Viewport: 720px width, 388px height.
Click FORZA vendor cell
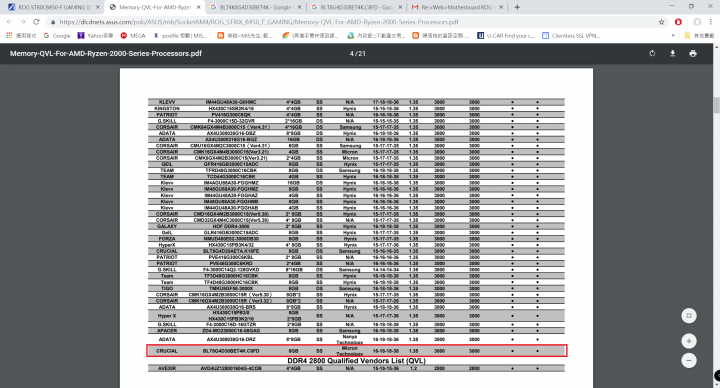click(167, 239)
